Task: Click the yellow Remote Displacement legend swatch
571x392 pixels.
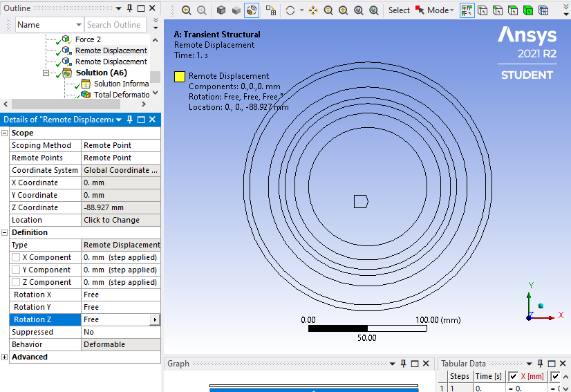Action: [x=179, y=77]
